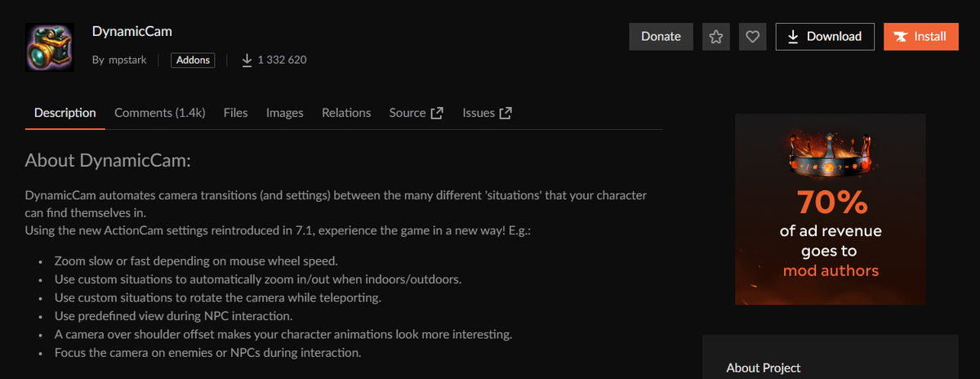Image resolution: width=980 pixels, height=379 pixels.
Task: Star this project to follow it
Action: (x=716, y=37)
